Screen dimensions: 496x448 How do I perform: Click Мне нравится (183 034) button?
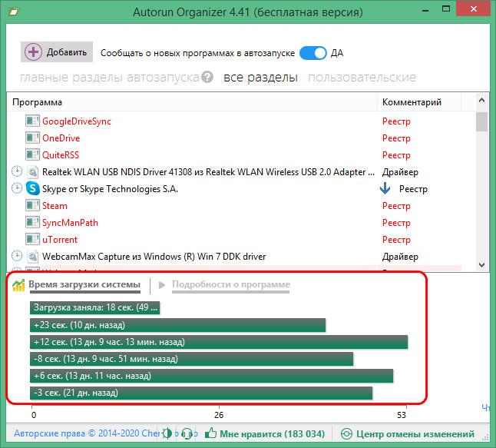[265, 433]
